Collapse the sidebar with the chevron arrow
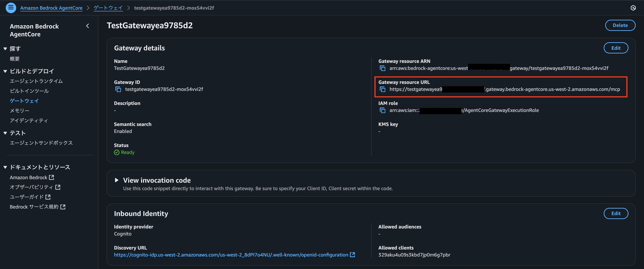 (x=87, y=26)
